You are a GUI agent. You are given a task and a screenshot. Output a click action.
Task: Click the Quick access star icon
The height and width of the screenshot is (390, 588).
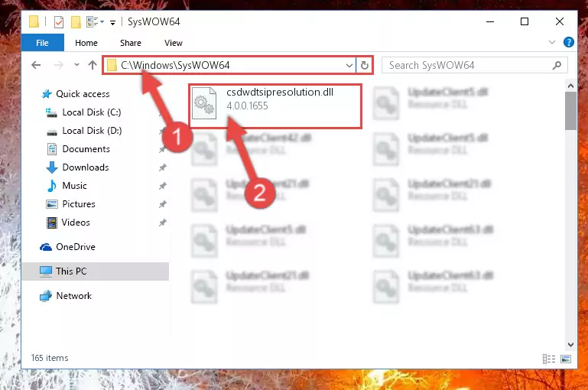(47, 94)
